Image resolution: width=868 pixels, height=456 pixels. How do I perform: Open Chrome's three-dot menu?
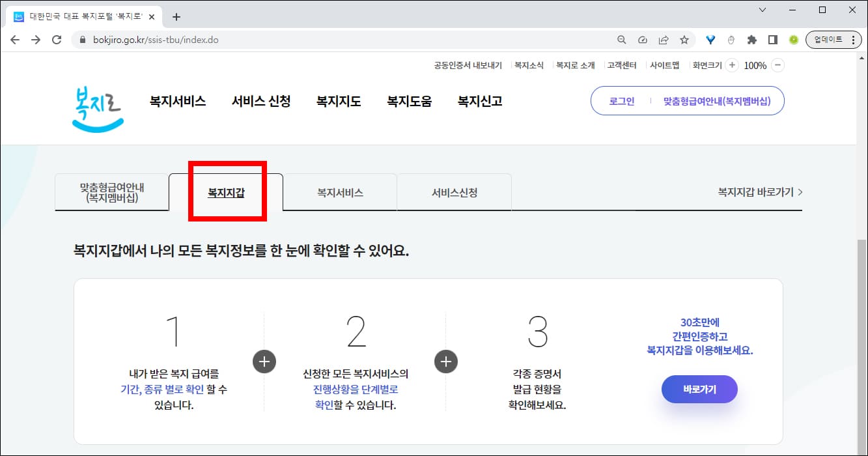click(853, 39)
